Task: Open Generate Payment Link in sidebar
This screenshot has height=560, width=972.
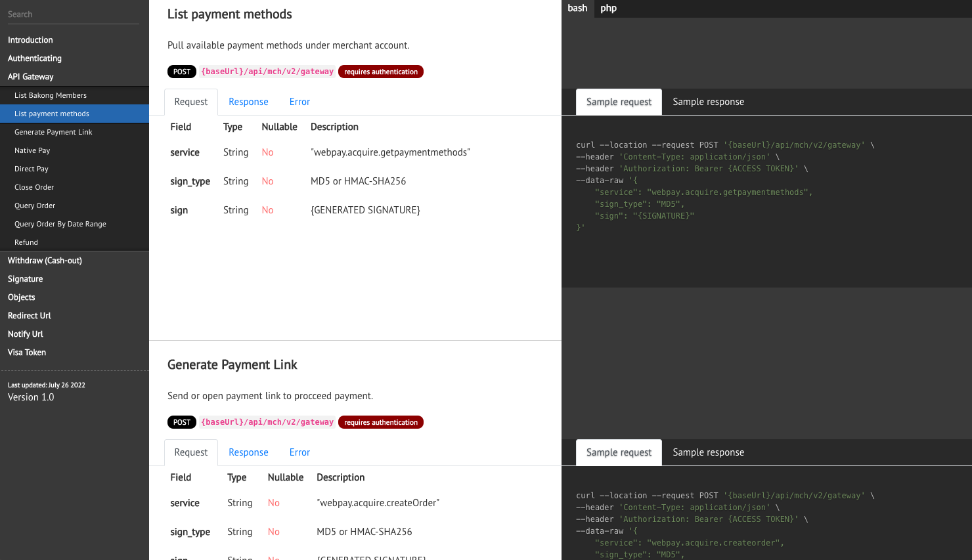Action: (53, 132)
